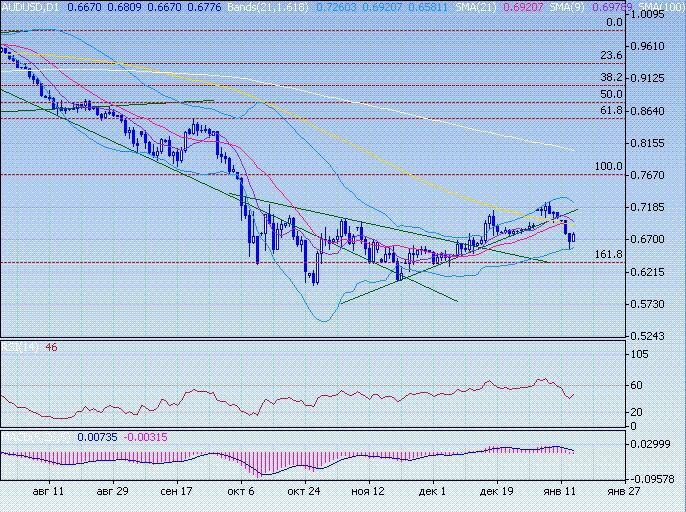Select the 100.0 Fibonacci level label
Screen dimensions: 686x512
(x=609, y=167)
